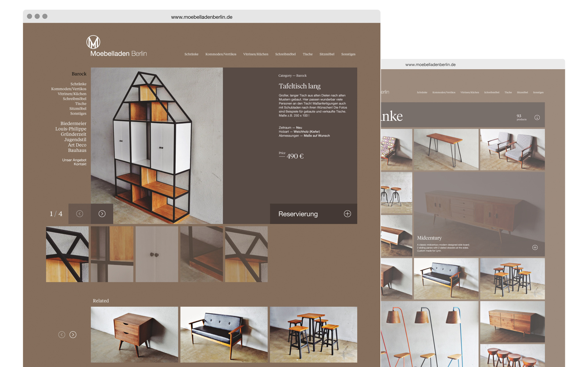
Task: Go to previous product image arrow
Action: 80,214
